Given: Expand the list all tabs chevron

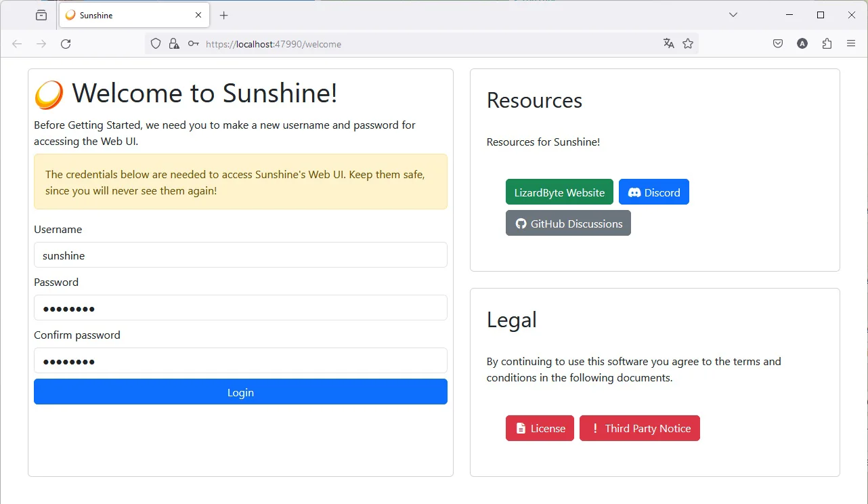Looking at the screenshot, I should point(733,15).
